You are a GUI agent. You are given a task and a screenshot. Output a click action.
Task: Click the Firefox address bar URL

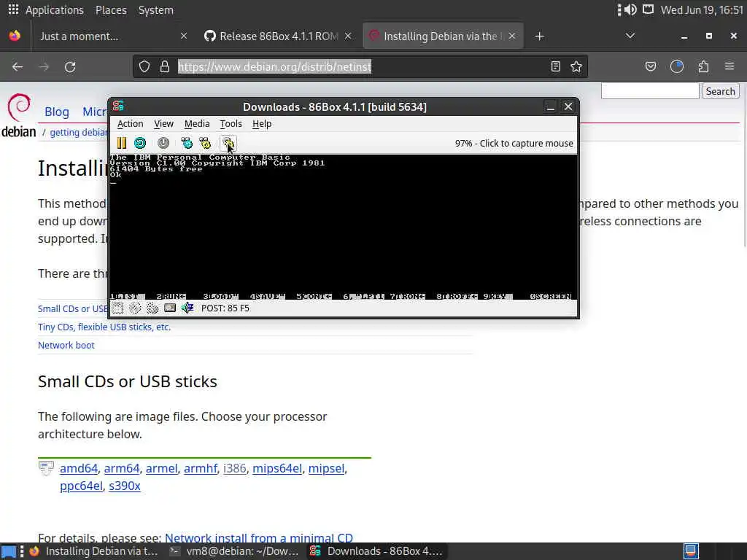(x=274, y=66)
